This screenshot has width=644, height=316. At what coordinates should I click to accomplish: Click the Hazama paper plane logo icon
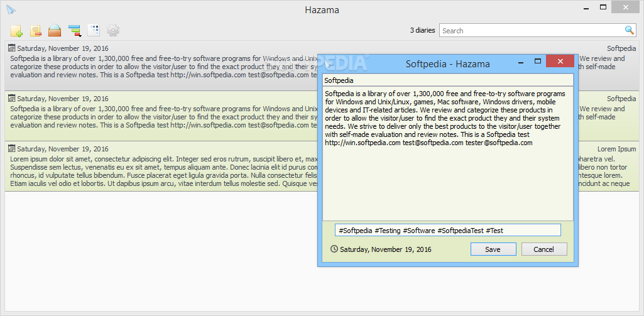pyautogui.click(x=10, y=10)
